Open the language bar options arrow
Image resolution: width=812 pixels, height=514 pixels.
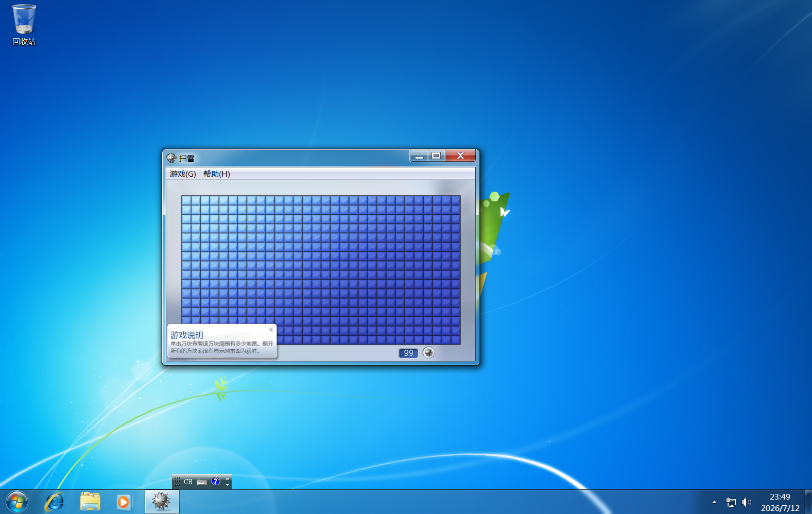point(228,485)
